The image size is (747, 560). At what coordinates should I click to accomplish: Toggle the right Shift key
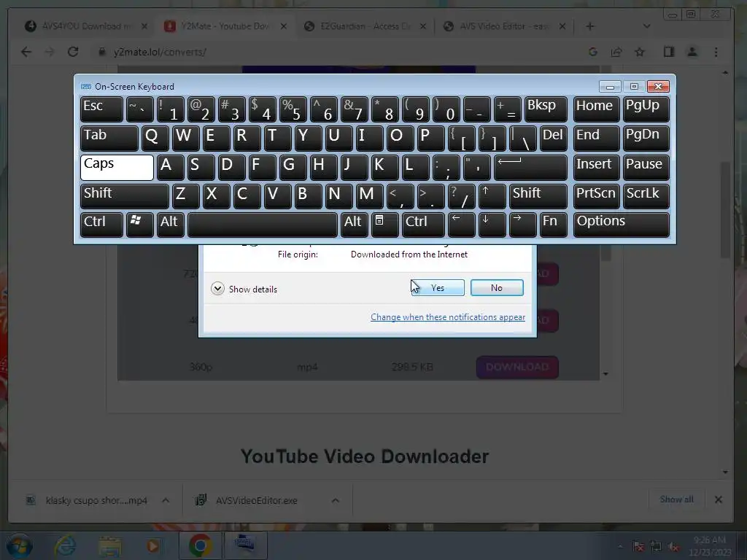[x=538, y=196]
